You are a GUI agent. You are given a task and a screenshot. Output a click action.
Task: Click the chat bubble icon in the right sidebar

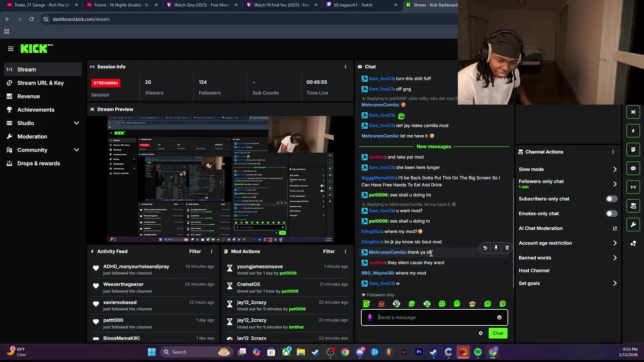(633, 168)
